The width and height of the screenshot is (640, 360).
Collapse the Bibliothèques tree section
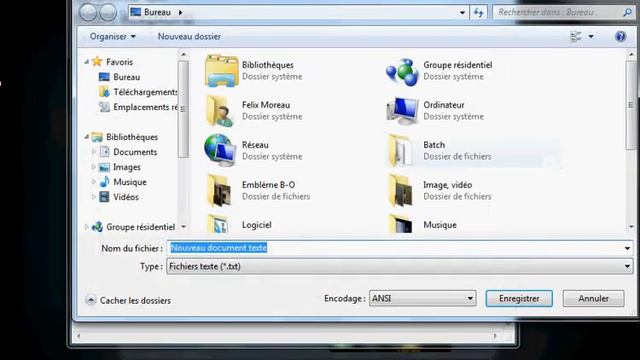[x=87, y=137]
